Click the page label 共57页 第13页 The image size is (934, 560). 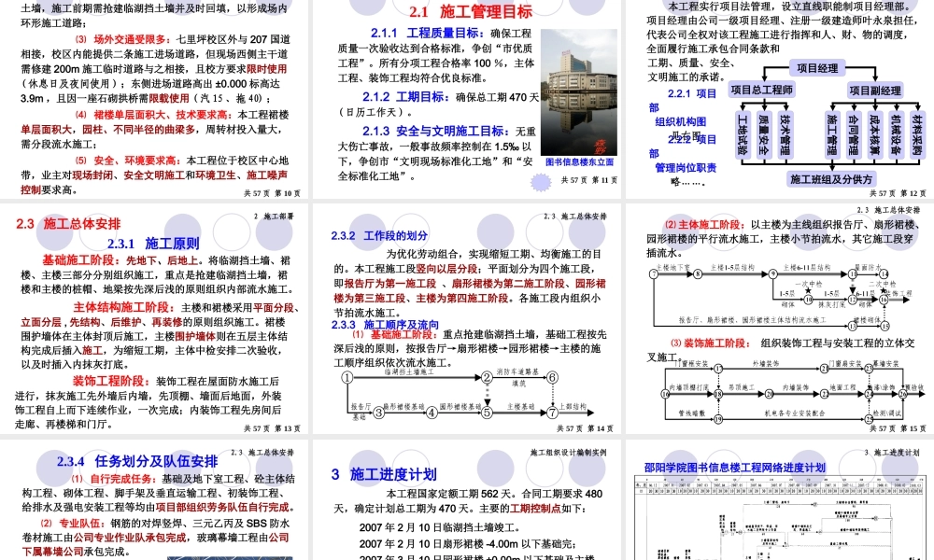[x=272, y=428]
